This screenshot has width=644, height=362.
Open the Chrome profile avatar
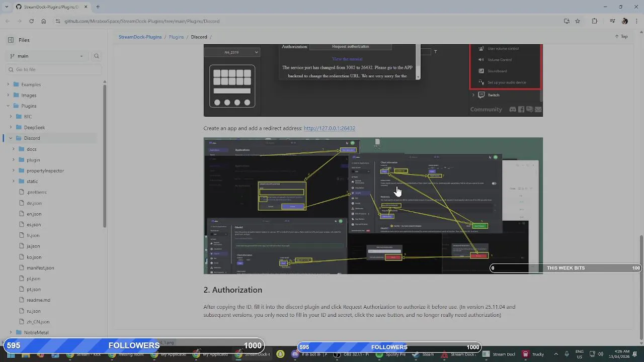coord(625,21)
